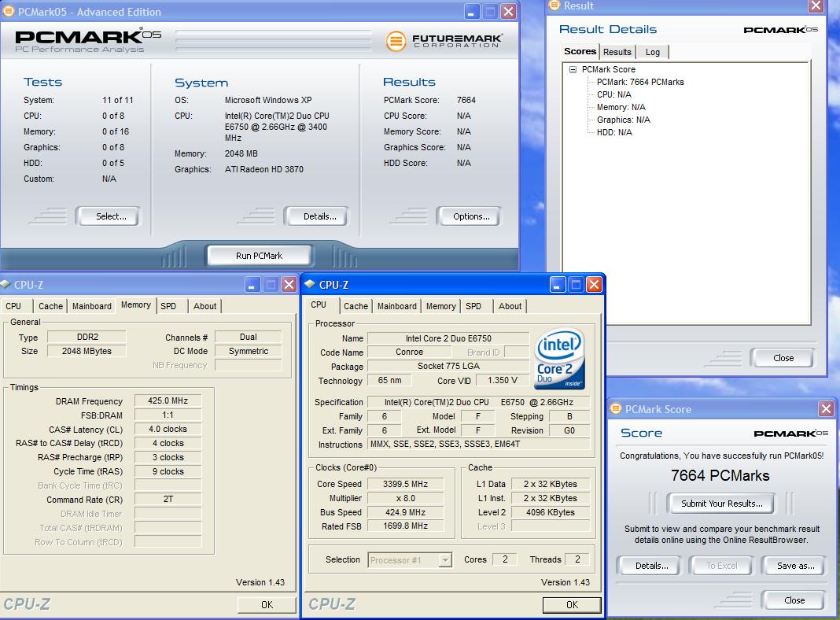Open Mainboard tab in front CPU-Z window
Viewport: 840px width, 620px height.
396,306
